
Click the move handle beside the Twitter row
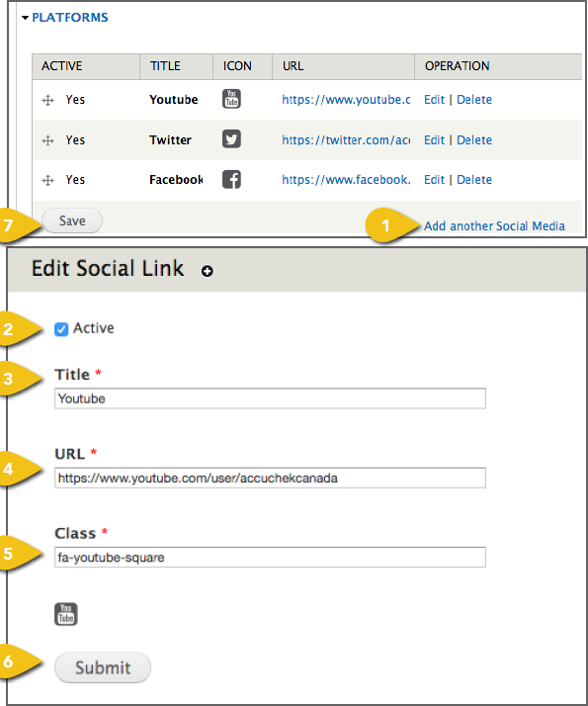tap(47, 140)
